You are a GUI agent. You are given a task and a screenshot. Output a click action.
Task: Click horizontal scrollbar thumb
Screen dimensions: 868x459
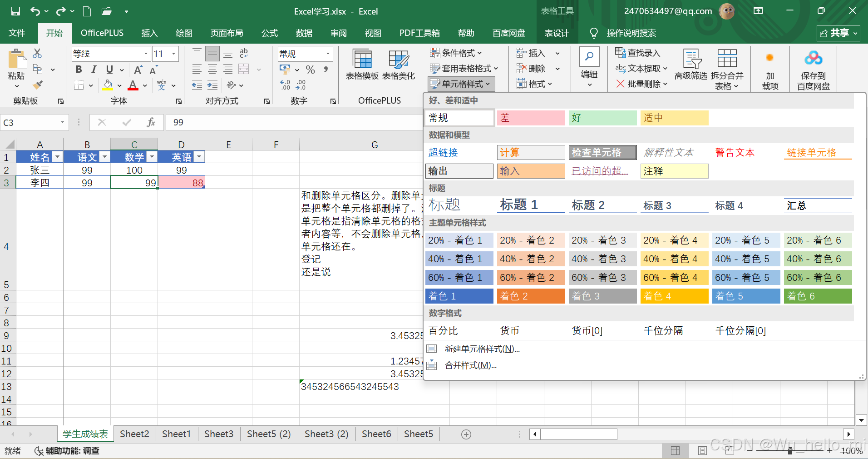(x=579, y=434)
